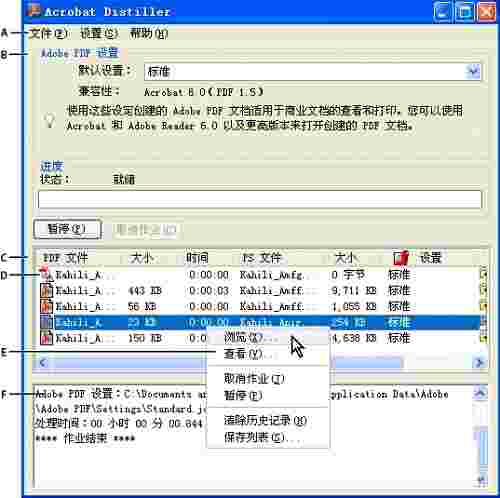Click the job list right scroll arrow
This screenshot has height=498, width=500.
[x=479, y=362]
